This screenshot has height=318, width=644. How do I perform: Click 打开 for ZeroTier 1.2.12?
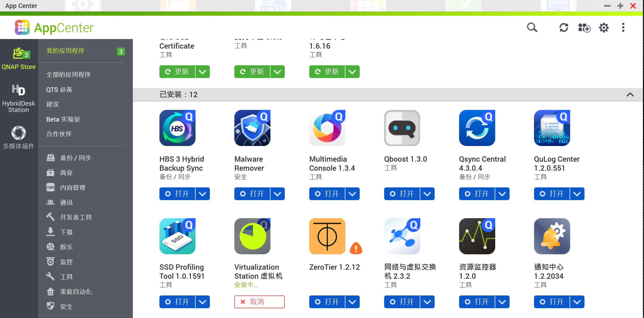point(327,302)
